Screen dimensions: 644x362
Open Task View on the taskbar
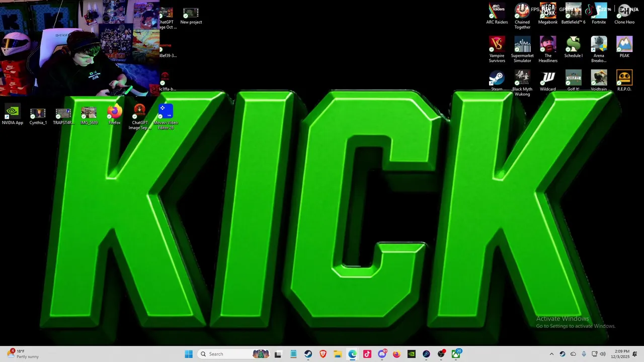[278, 354]
